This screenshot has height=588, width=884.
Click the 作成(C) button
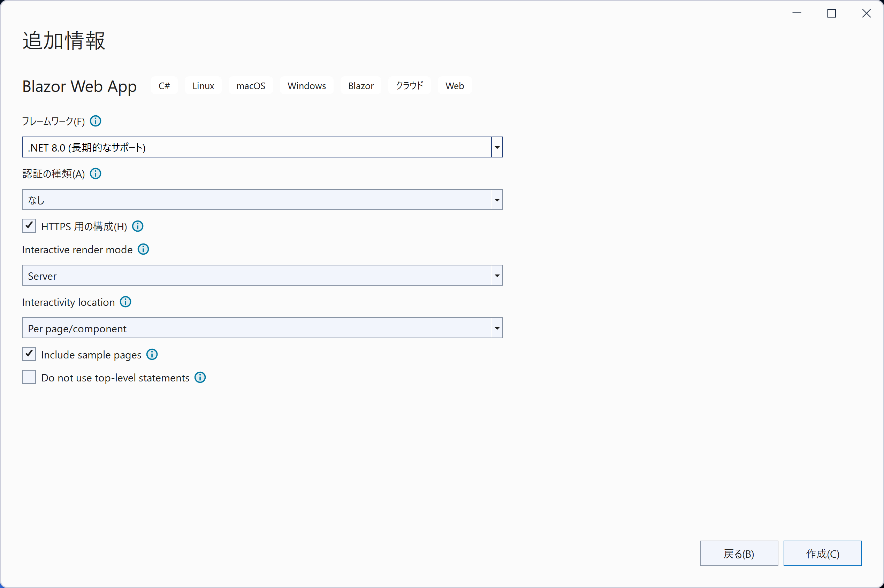(822, 553)
